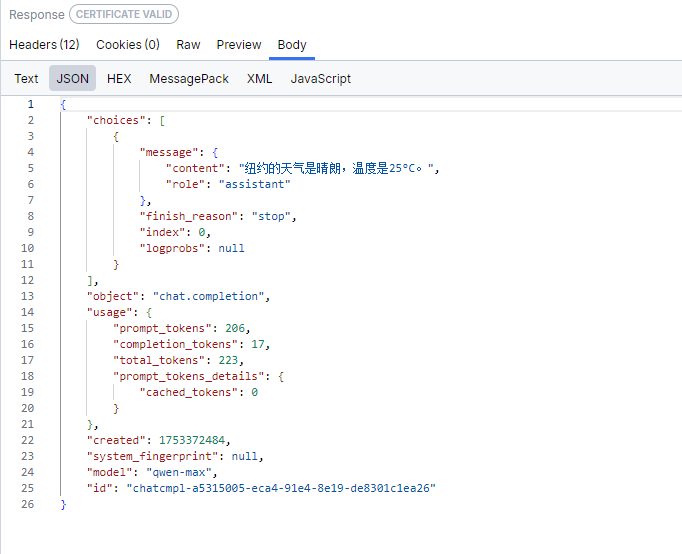This screenshot has height=554, width=682.
Task: Click line number 26 in the gutter
Action: coord(27,504)
